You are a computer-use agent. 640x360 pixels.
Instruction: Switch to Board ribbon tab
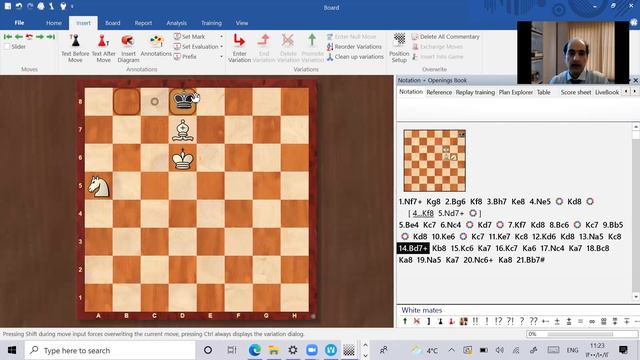pyautogui.click(x=113, y=23)
